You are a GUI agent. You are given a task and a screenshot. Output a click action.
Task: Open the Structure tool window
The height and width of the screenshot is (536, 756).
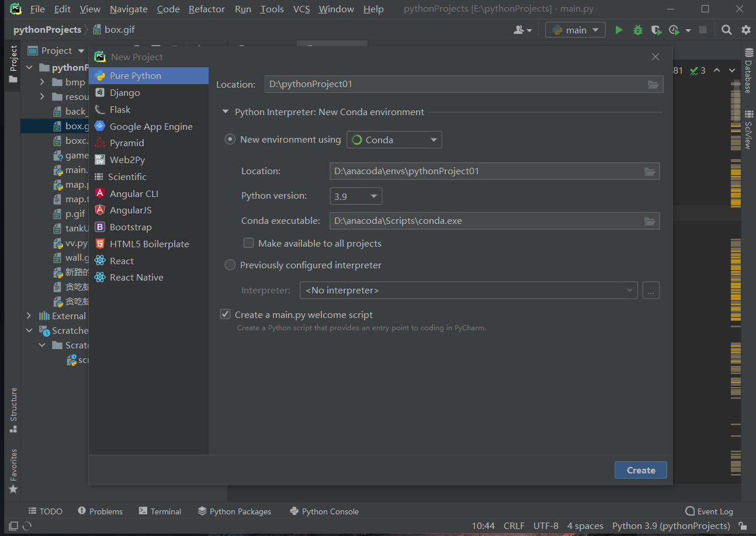[13, 410]
